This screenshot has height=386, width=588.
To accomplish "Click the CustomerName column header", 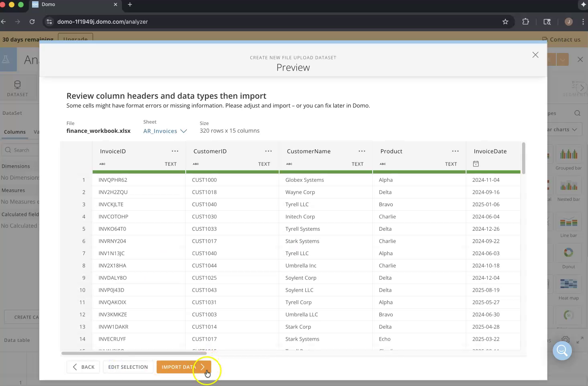I will coord(308,151).
